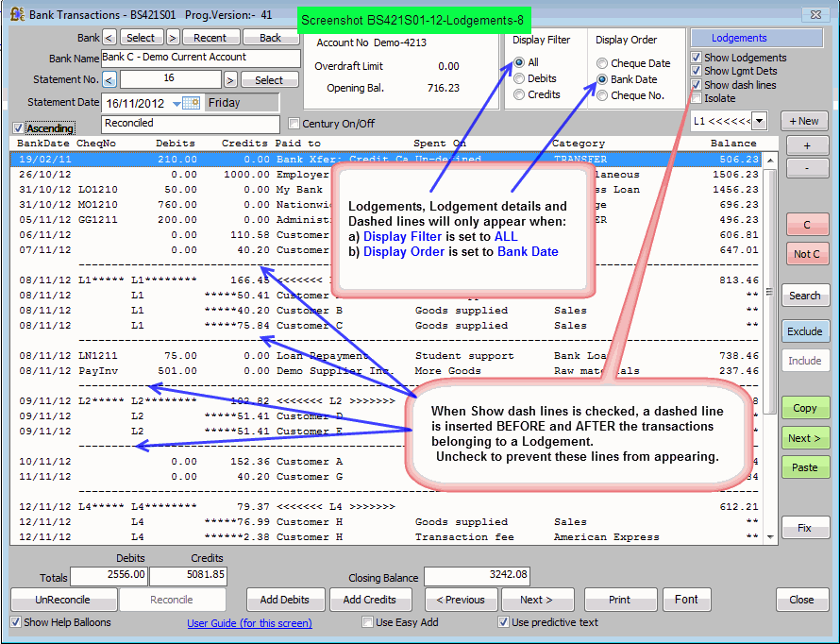Screen dimensions: 840x644
Task: Click the Recent button
Action: (210, 38)
